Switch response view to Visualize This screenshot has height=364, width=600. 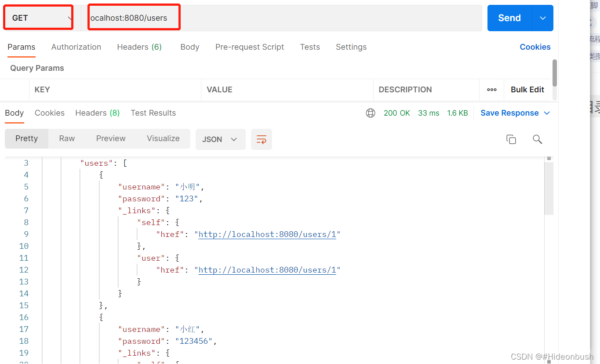[163, 138]
